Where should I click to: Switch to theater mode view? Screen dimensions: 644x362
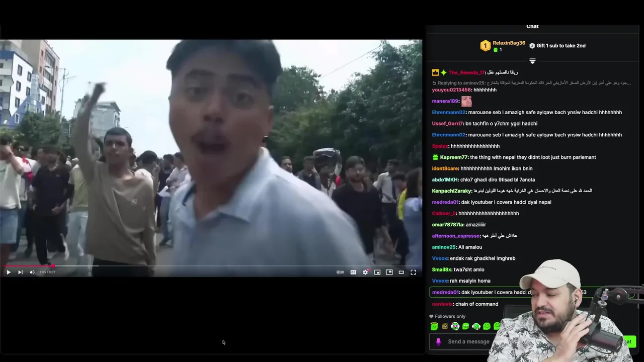click(401, 272)
